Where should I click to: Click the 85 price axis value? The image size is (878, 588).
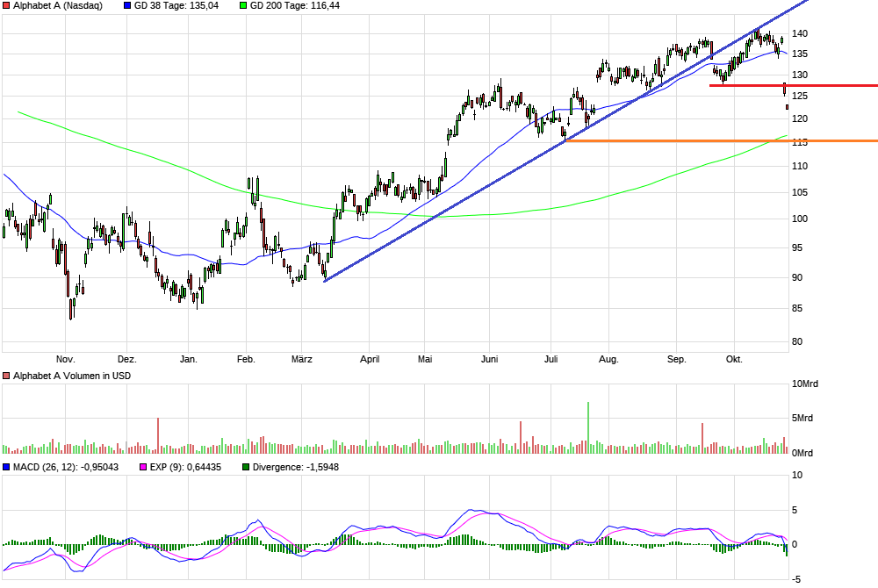pyautogui.click(x=797, y=308)
